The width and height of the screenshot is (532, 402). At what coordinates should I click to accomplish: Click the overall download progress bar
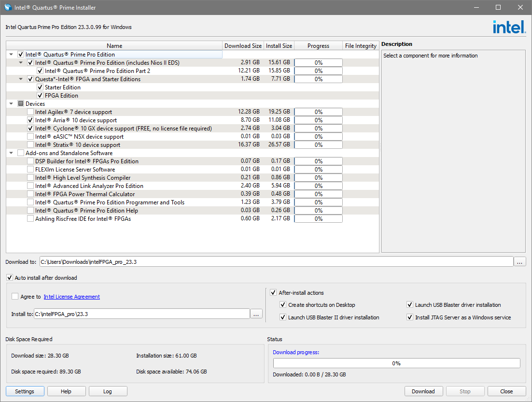(x=396, y=363)
